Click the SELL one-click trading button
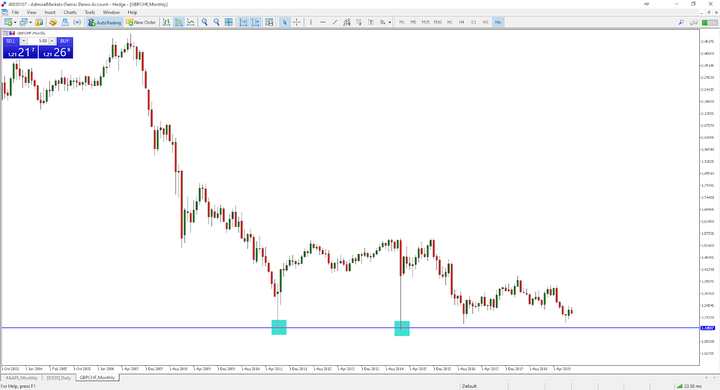 [20, 48]
